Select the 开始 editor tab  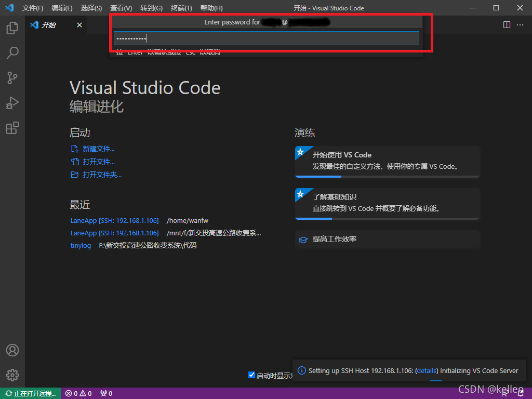tap(56, 25)
